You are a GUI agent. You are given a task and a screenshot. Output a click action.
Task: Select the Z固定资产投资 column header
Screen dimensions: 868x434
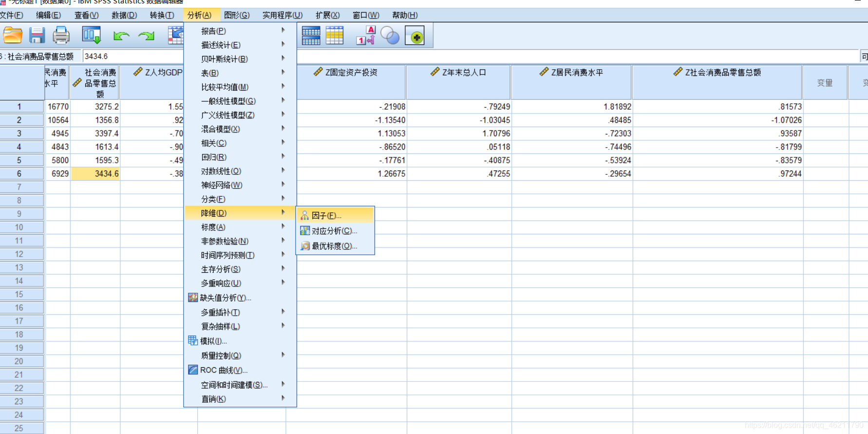coord(345,82)
